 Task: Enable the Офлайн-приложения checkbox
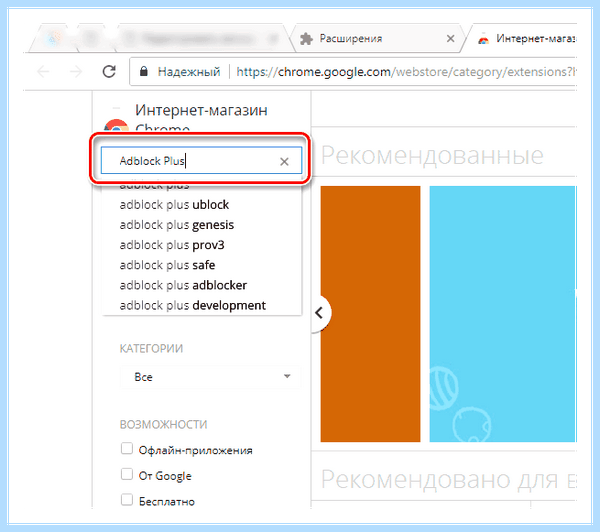127,448
